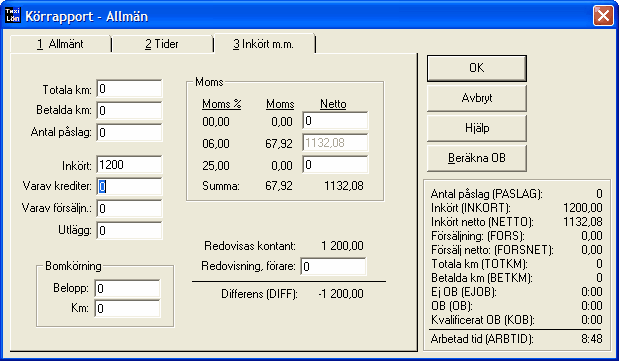Select the Utlägg input field
The width and height of the screenshot is (619, 361).
[129, 230]
